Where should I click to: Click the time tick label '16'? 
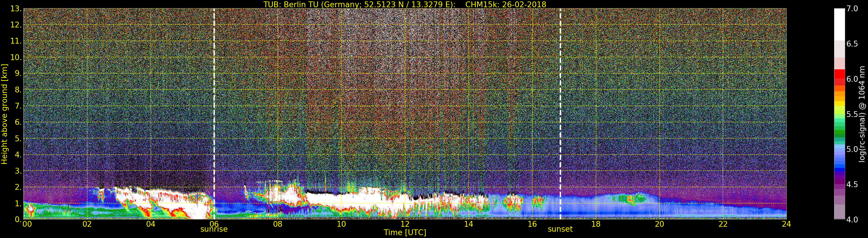click(x=532, y=224)
